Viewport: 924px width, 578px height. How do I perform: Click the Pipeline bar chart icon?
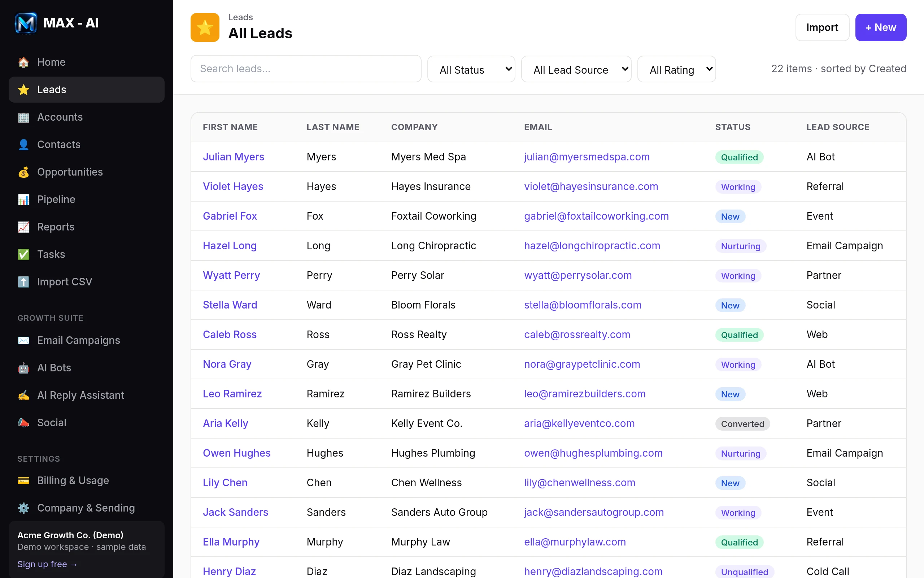point(24,199)
